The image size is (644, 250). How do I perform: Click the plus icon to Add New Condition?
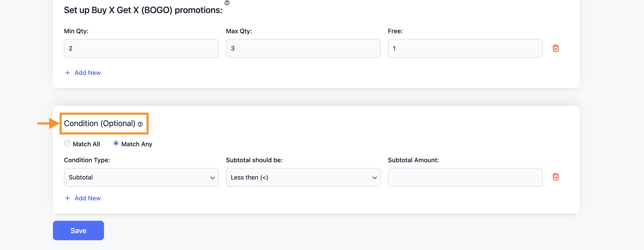pyautogui.click(x=67, y=198)
